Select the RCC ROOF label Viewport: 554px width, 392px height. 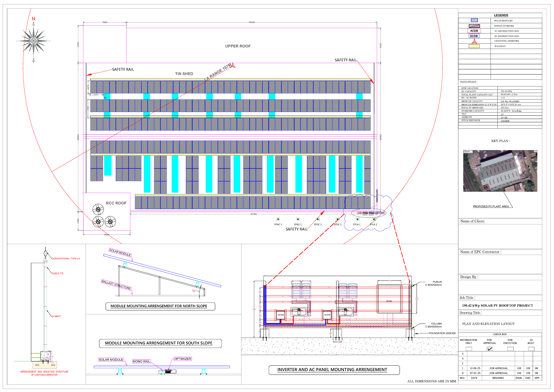(116, 203)
